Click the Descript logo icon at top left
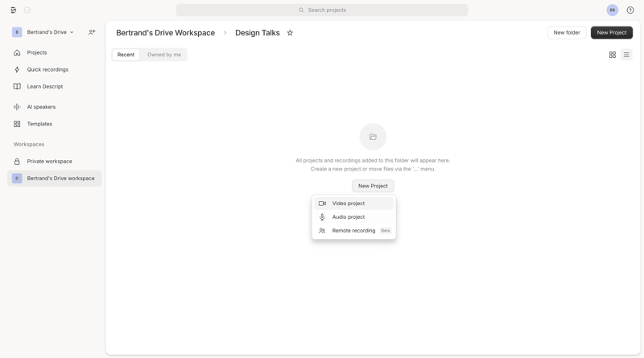 pyautogui.click(x=14, y=10)
